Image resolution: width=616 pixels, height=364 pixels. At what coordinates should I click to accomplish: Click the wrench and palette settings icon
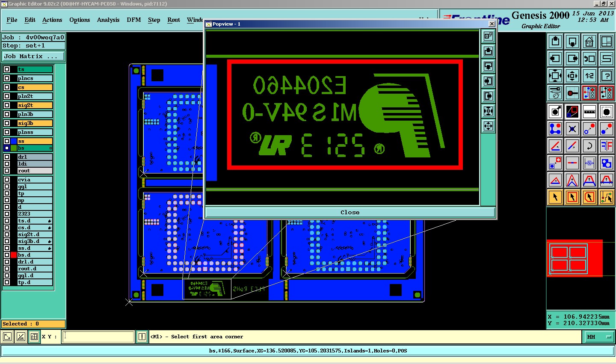(x=555, y=93)
